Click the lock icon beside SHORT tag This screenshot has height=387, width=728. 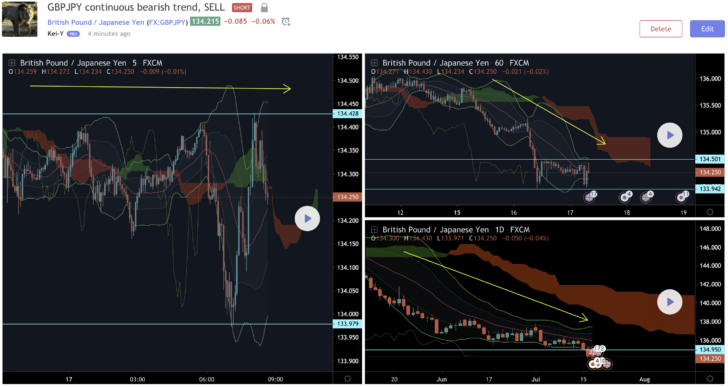pyautogui.click(x=264, y=8)
